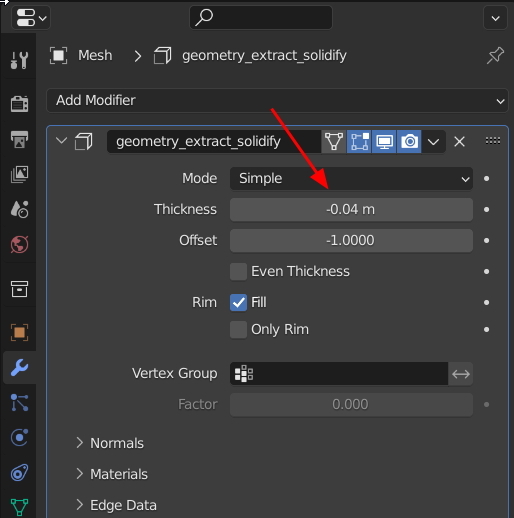Click the animate dot beside Only Rim

[486, 330]
